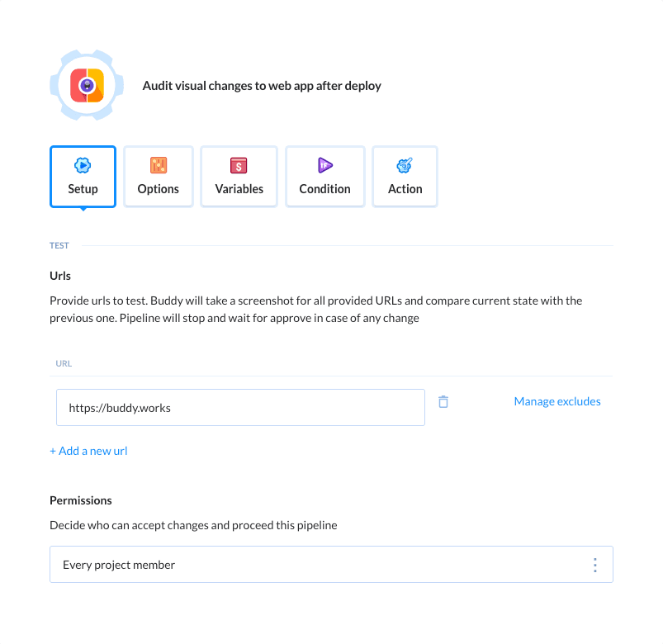Screen dimensions: 663x644
Task: Click the Options puzzle icon
Action: 158,165
